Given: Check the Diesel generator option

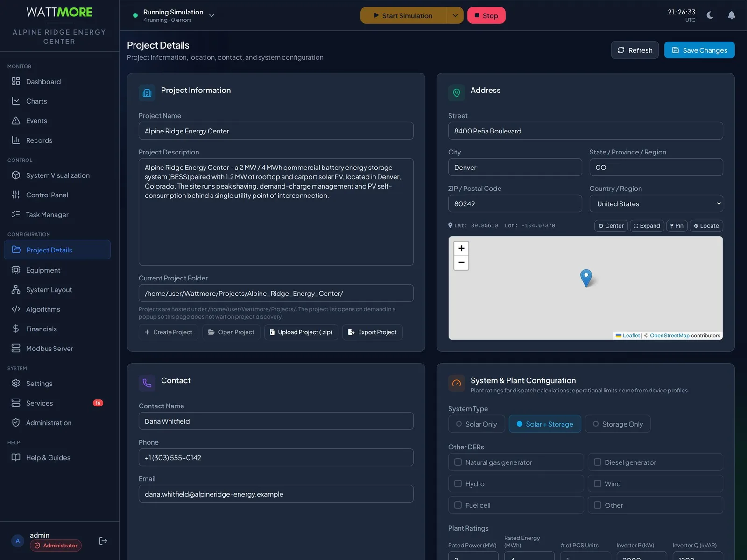Looking at the screenshot, I should tap(598, 462).
